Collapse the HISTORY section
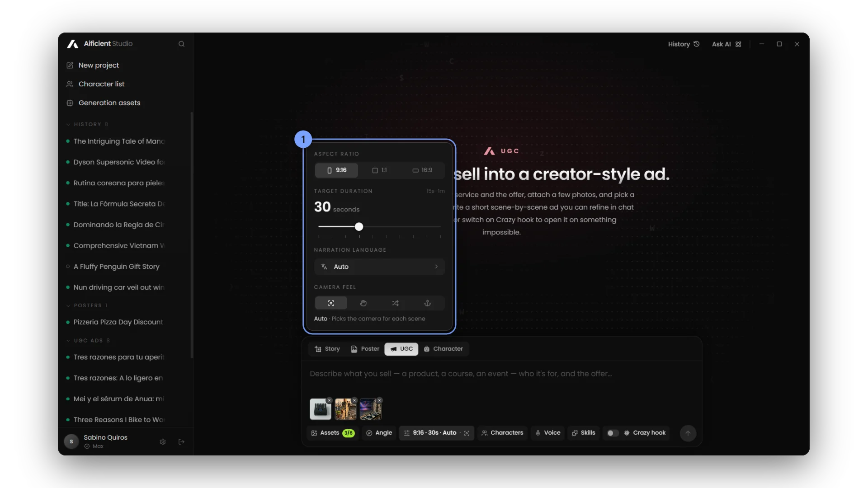 tap(87, 124)
